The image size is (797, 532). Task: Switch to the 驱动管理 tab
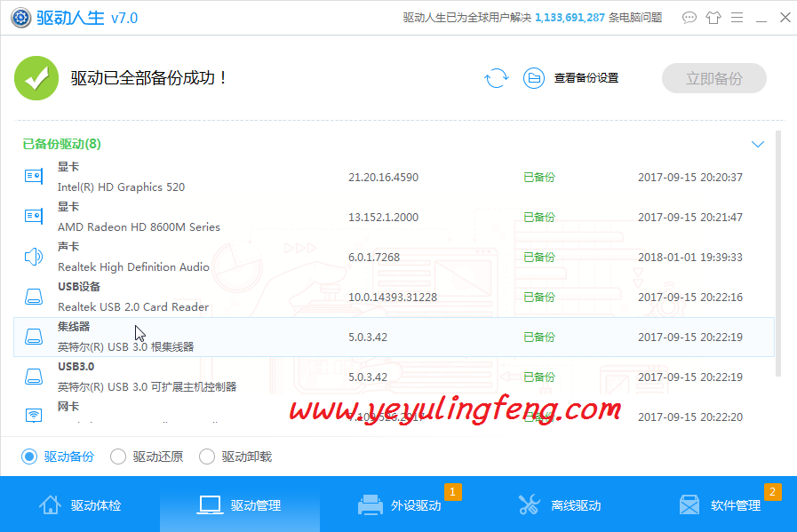[x=240, y=504]
